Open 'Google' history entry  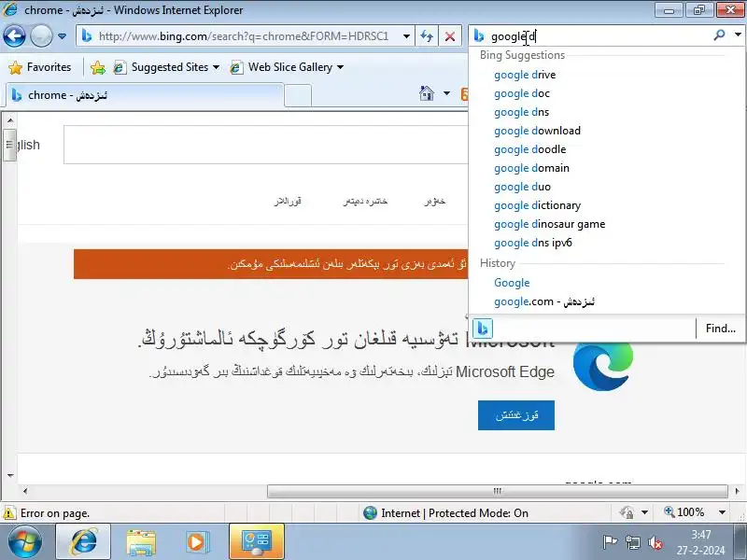point(512,283)
